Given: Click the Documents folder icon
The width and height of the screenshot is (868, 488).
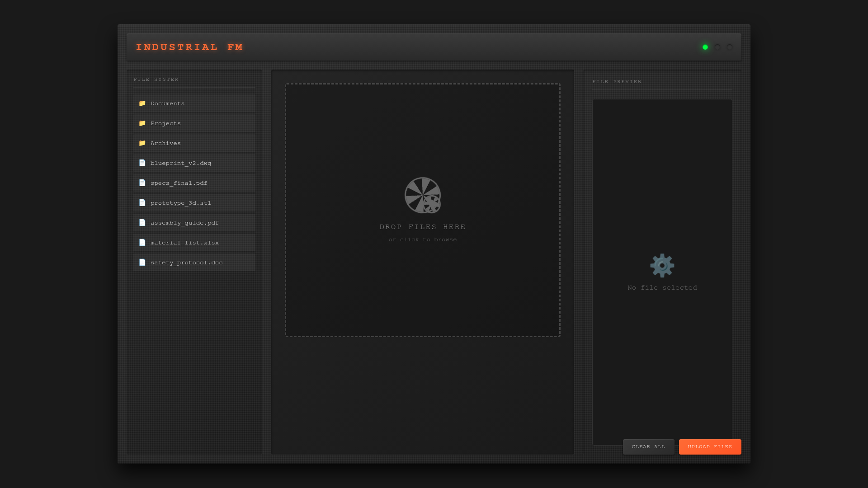Looking at the screenshot, I should (x=142, y=103).
